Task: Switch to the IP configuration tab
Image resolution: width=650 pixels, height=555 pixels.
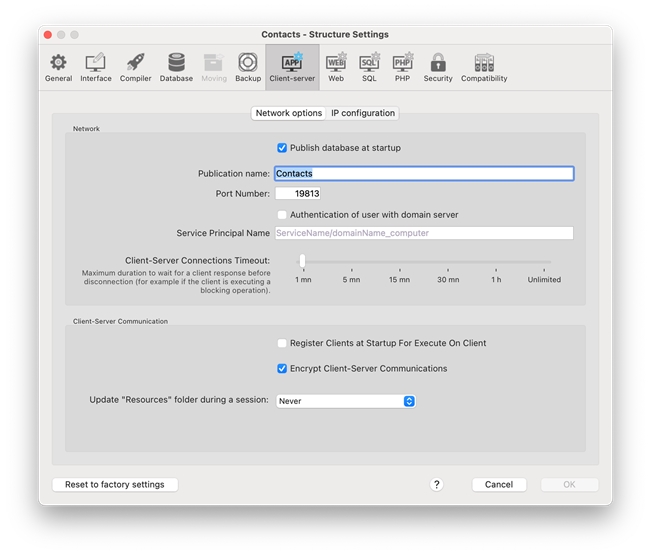Action: (363, 113)
